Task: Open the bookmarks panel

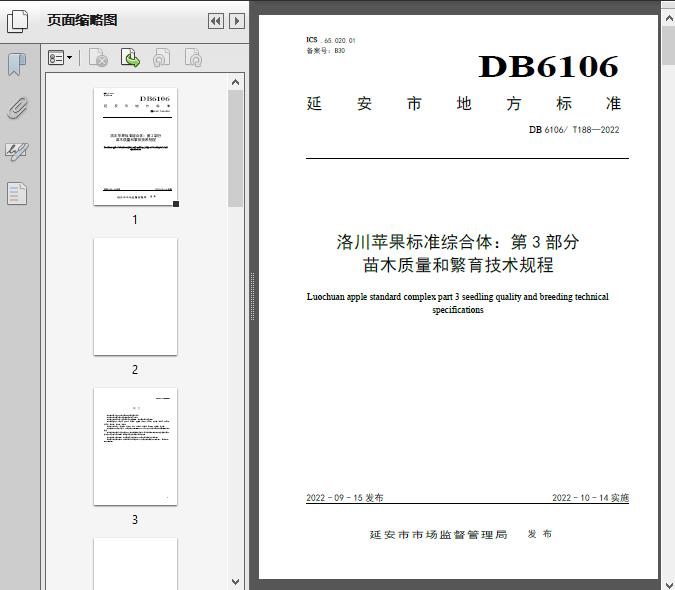Action: point(17,64)
